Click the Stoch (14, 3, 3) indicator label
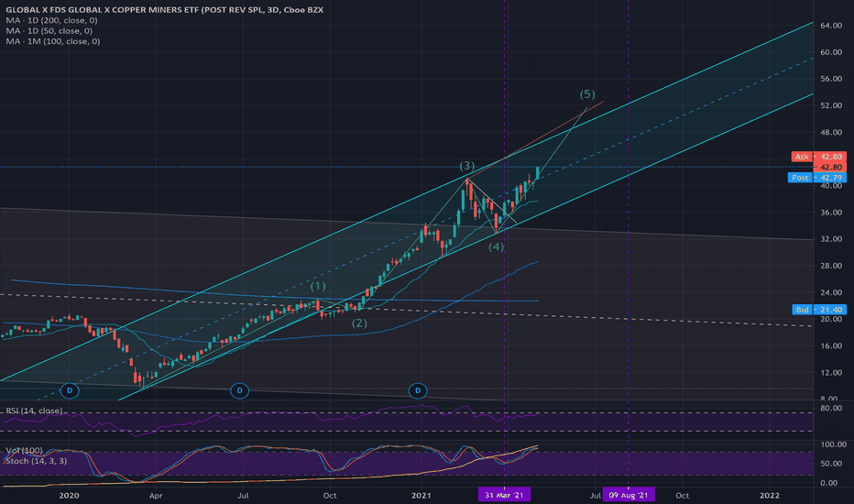This screenshot has height=504, width=854. (36, 461)
